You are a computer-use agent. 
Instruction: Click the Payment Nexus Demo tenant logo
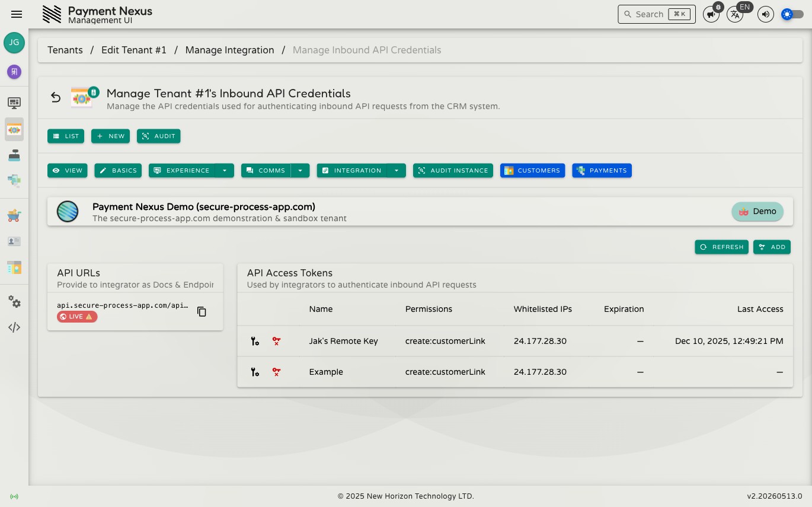tap(68, 212)
